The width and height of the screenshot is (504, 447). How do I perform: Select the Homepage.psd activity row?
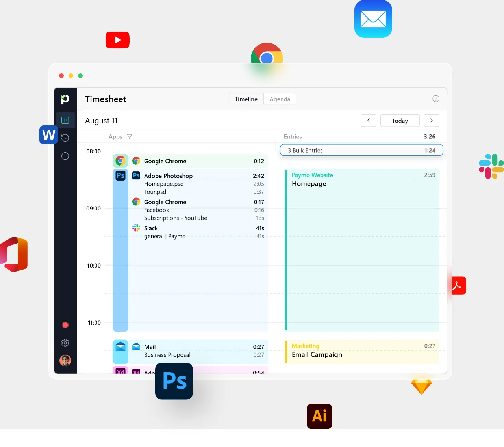[x=204, y=184]
